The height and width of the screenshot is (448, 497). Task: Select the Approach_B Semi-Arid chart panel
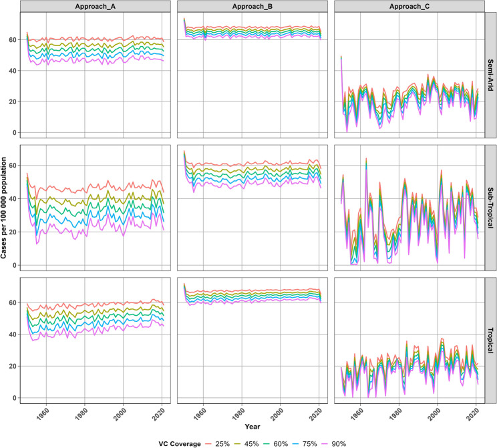[253, 75]
